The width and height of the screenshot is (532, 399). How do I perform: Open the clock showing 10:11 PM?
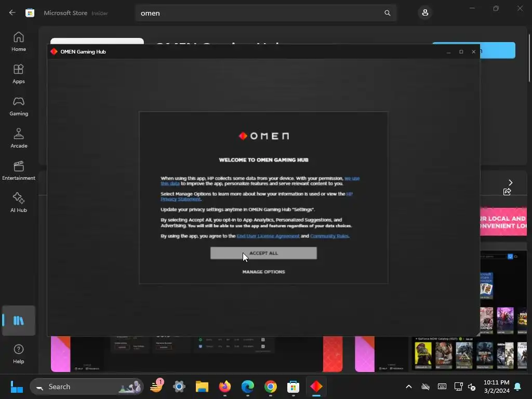tap(496, 387)
